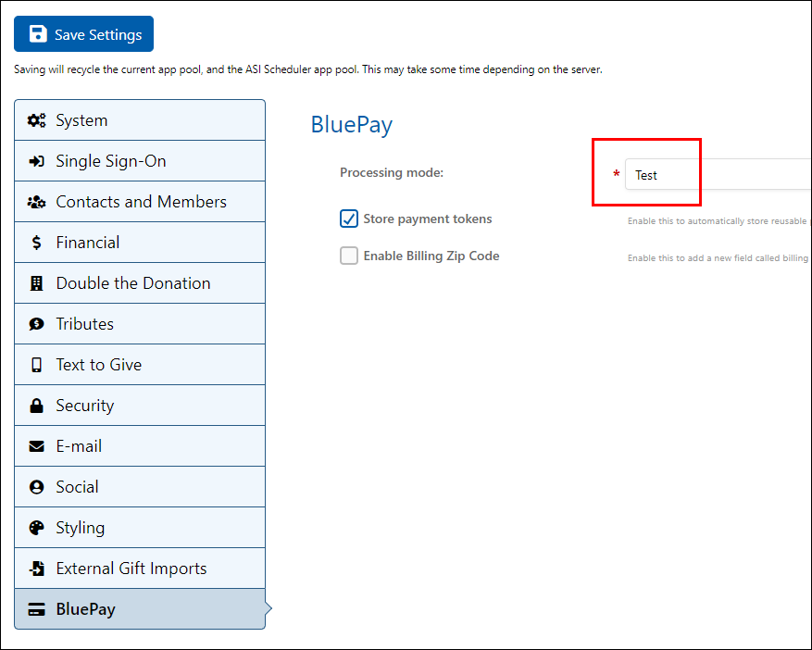812x650 pixels.
Task: Click the Store payment tokens label text
Action: pyautogui.click(x=428, y=219)
